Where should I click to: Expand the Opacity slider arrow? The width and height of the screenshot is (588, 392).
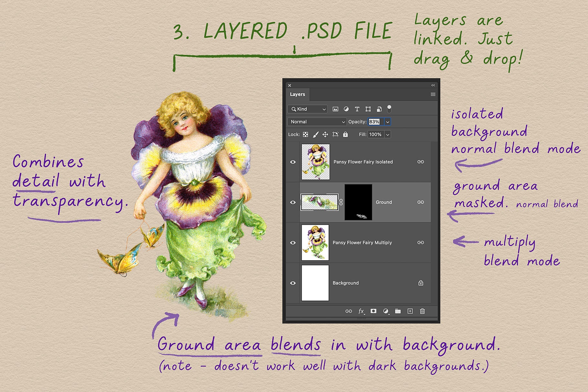click(x=387, y=122)
